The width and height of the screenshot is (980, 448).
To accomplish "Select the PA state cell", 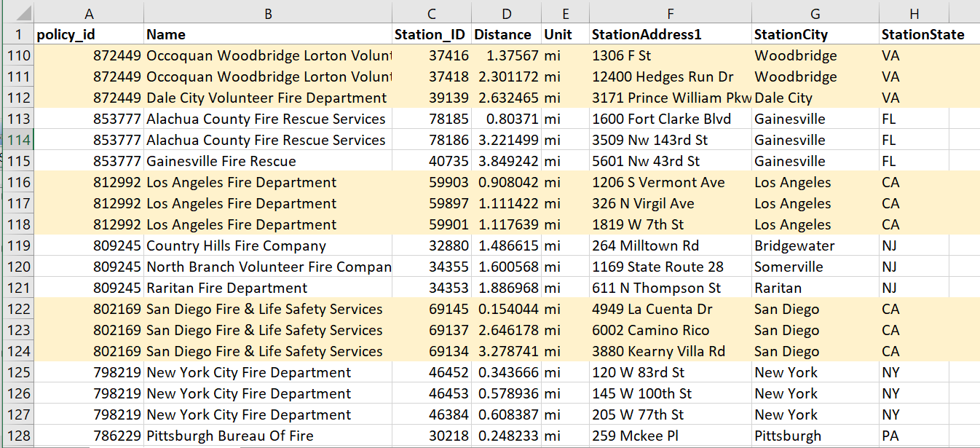I will (914, 436).
